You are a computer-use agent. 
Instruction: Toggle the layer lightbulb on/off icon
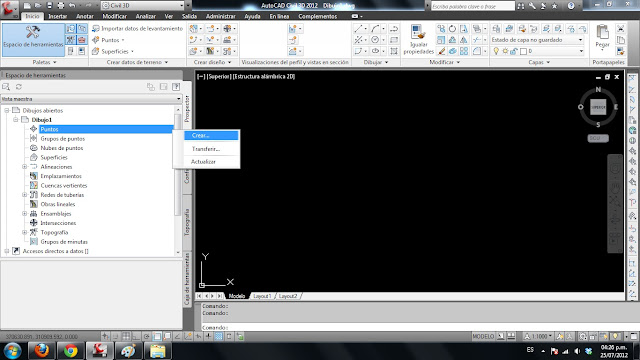(496, 51)
